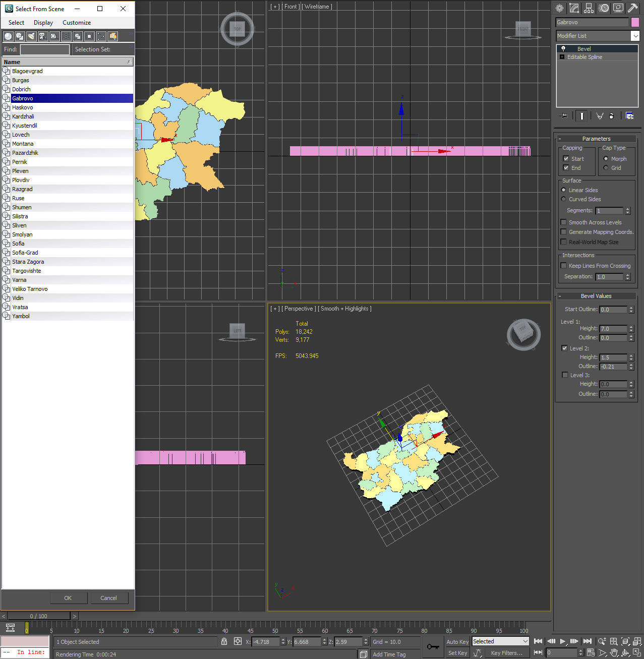Toggle Display Helpers filter icon

pyautogui.click(x=54, y=36)
